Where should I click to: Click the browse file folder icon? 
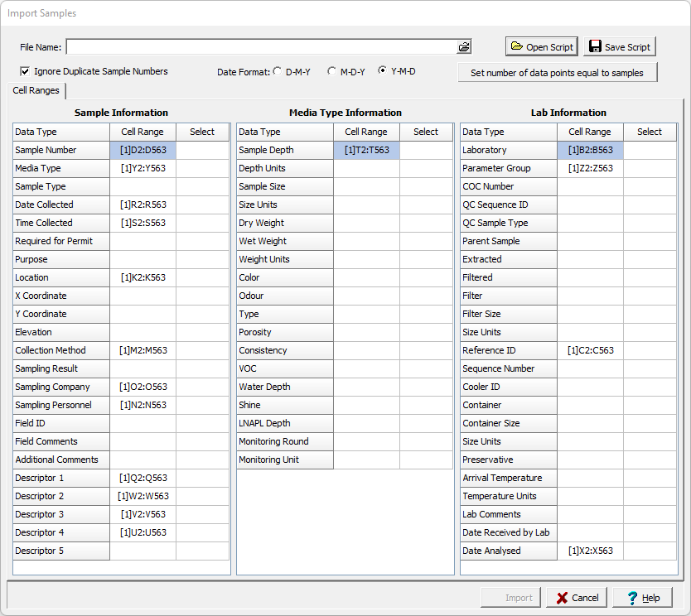[x=464, y=47]
